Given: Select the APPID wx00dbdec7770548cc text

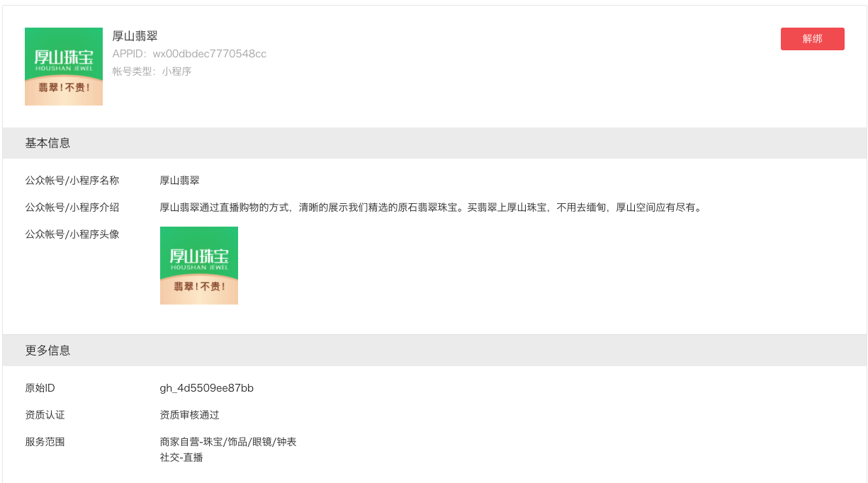Looking at the screenshot, I should (189, 54).
